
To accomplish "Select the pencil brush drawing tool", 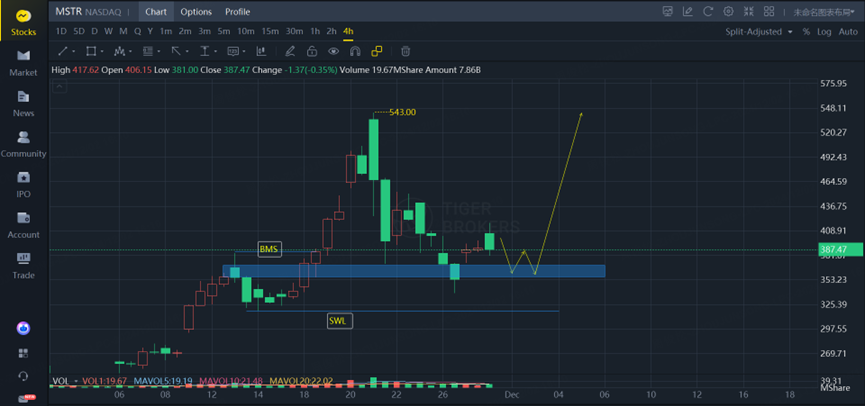I will (290, 51).
